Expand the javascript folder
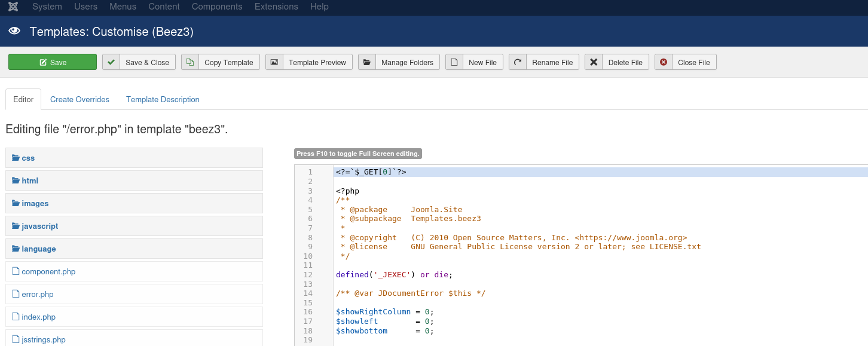The image size is (868, 346). [x=39, y=226]
